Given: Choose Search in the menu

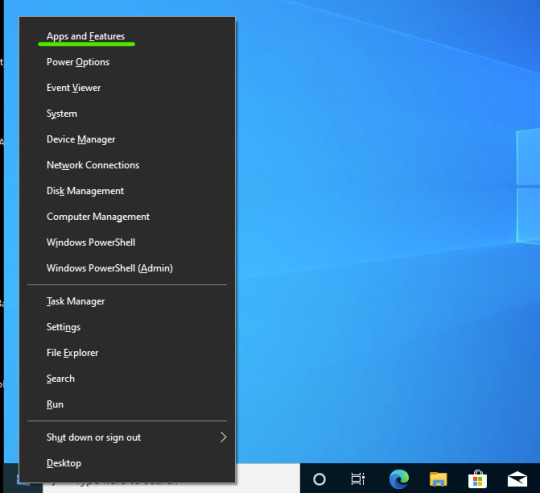Looking at the screenshot, I should 127,379.
